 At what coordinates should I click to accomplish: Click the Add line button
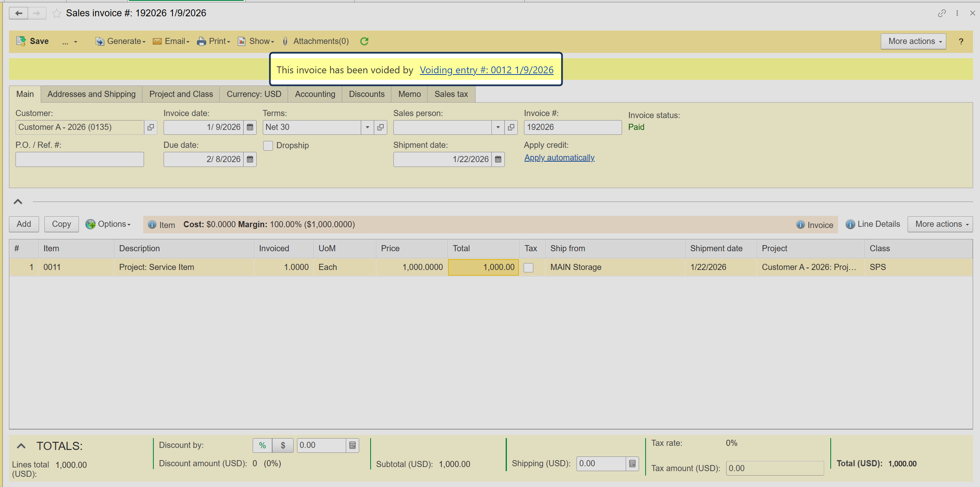tap(24, 224)
